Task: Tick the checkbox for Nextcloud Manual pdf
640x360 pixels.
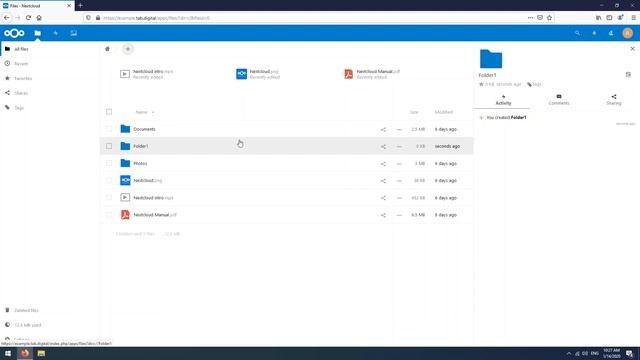Action: 109,215
